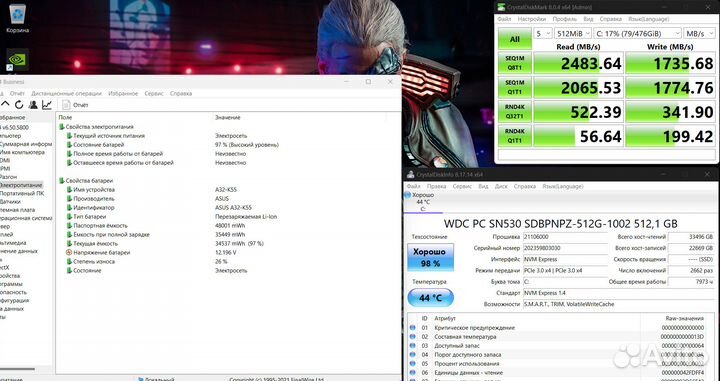This screenshot has width=720, height=381.
Task: Click the status dot beside Процент использования
Action: tap(412, 364)
